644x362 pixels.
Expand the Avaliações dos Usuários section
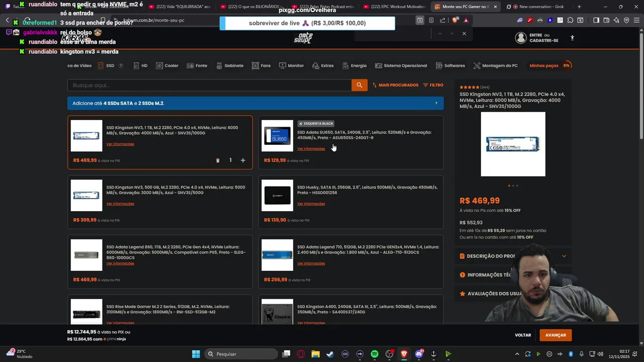coord(513,294)
